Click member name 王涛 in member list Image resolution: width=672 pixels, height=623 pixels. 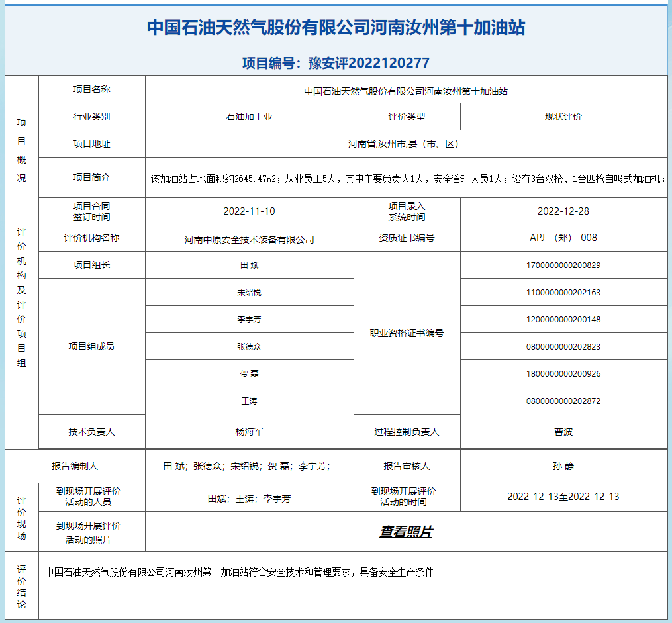click(x=249, y=401)
